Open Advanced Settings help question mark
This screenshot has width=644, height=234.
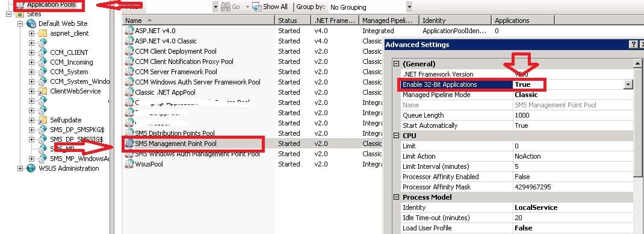tap(633, 45)
